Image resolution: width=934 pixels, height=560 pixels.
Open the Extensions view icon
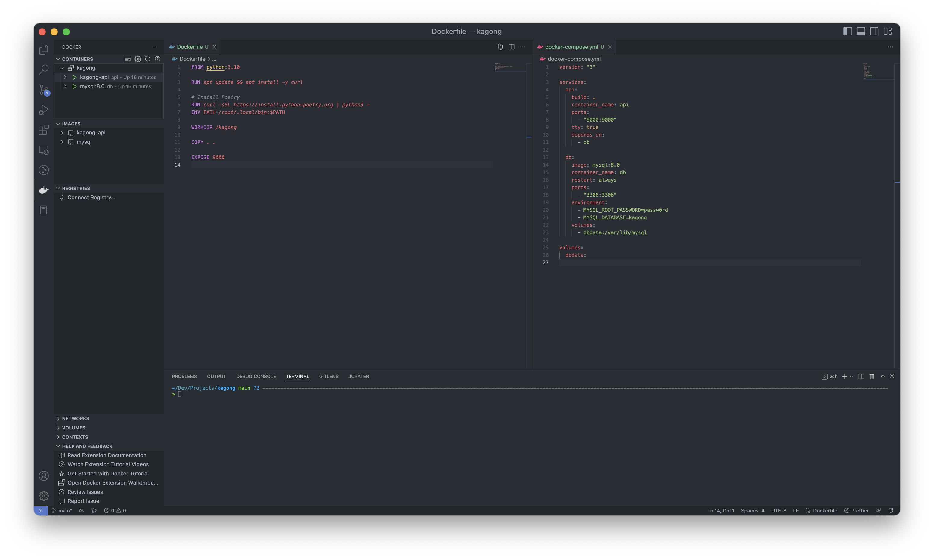[x=43, y=130]
